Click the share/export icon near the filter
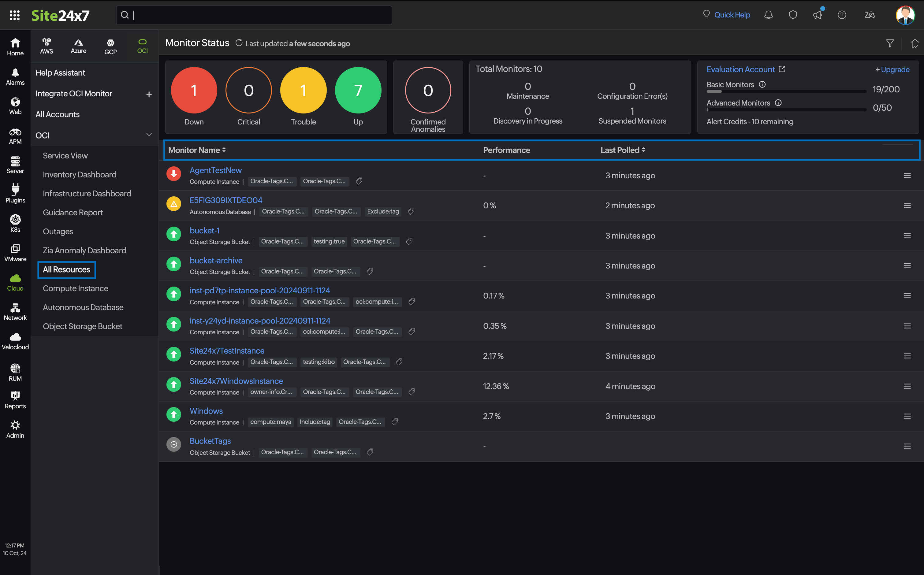This screenshot has height=575, width=924. point(915,43)
